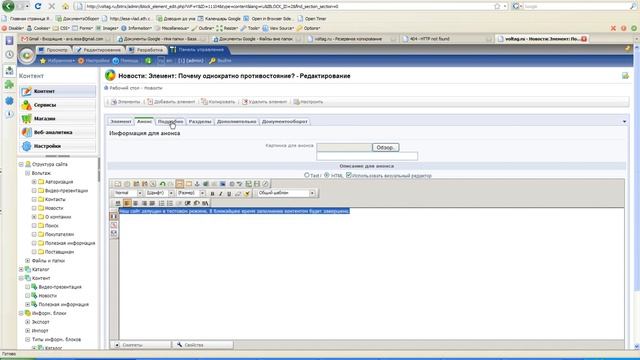Screen dimensions: 640x360
Task: Switch to the Дополнительно tab
Action: [237, 122]
